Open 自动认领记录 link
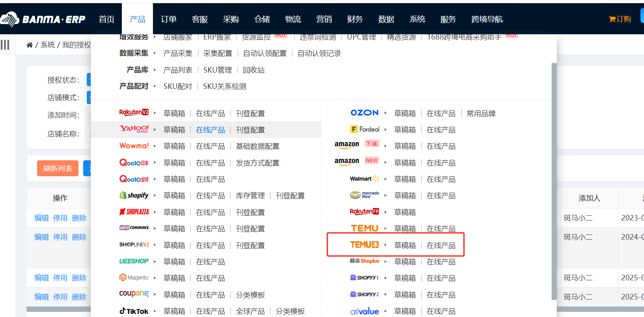644x317 pixels. click(319, 53)
